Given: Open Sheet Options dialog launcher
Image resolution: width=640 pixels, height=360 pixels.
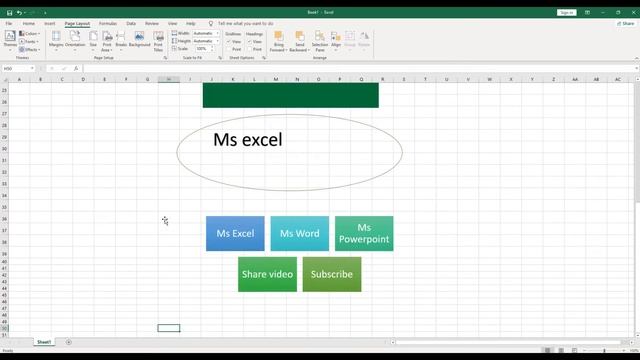Looking at the screenshot, I should (x=264, y=58).
